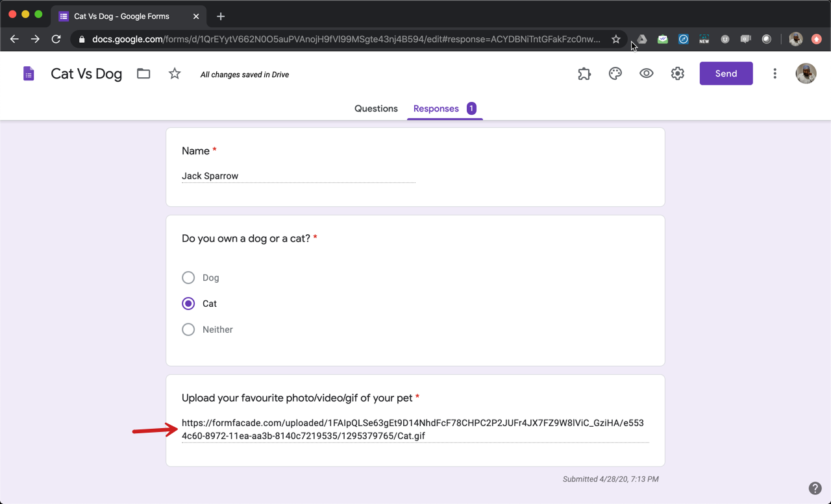Click the add-ons puzzle piece icon

(584, 74)
